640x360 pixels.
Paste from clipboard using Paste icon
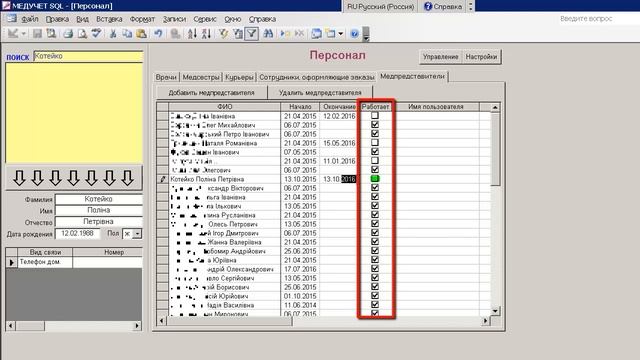click(141, 33)
